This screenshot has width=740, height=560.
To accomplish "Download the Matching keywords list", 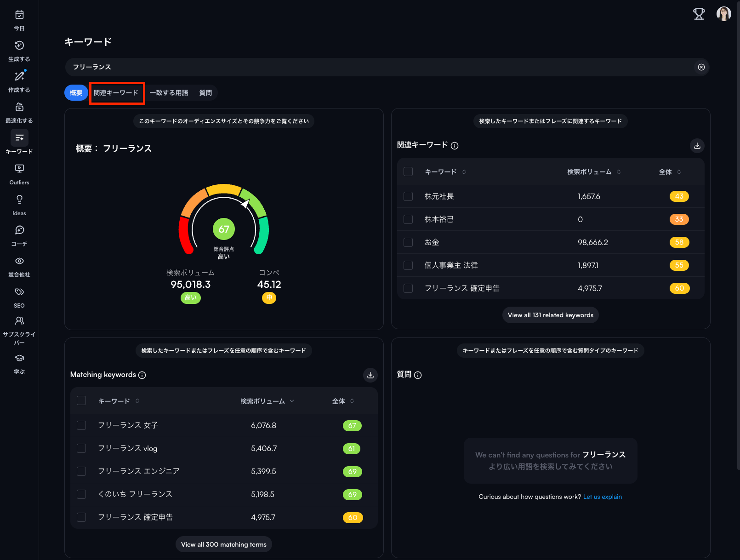I will point(370,375).
